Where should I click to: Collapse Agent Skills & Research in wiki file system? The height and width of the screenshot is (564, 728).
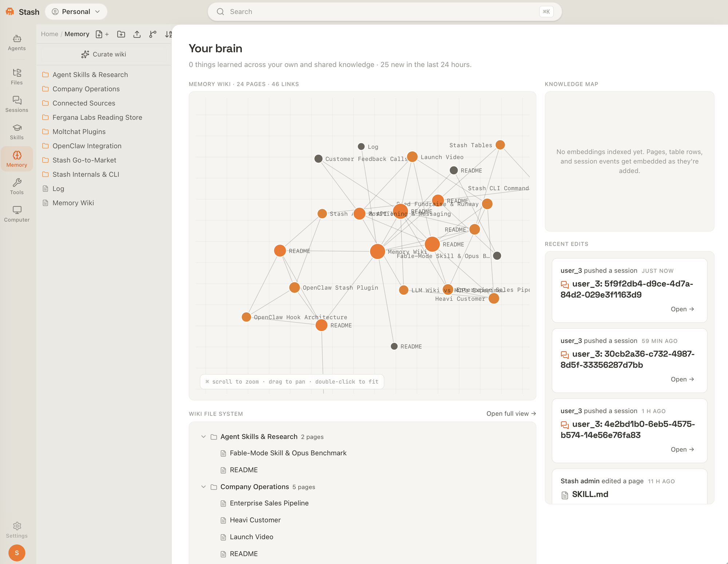point(204,437)
